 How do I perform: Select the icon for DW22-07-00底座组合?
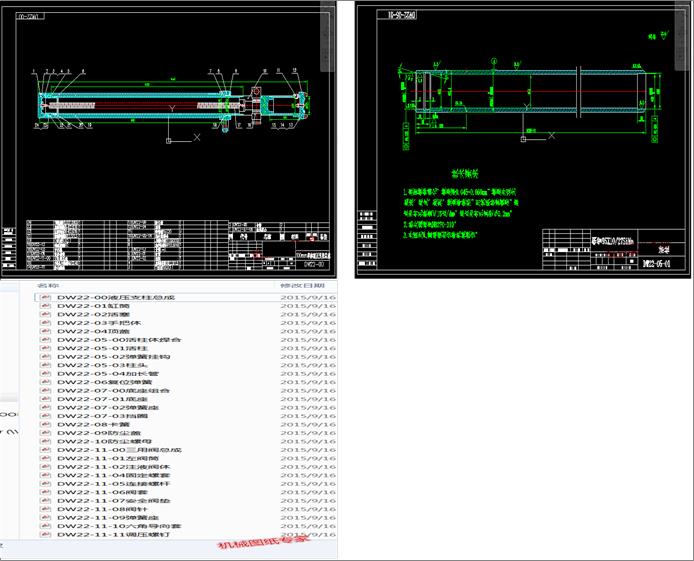pos(45,390)
